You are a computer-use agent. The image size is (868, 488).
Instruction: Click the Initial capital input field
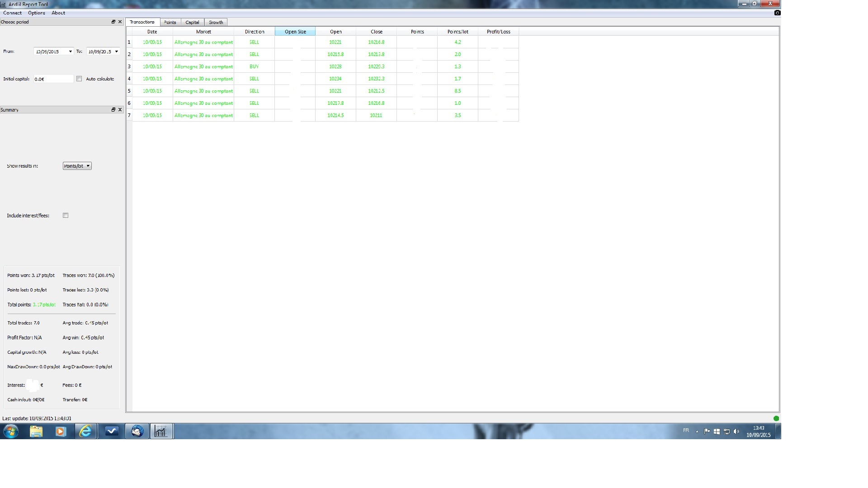click(53, 79)
